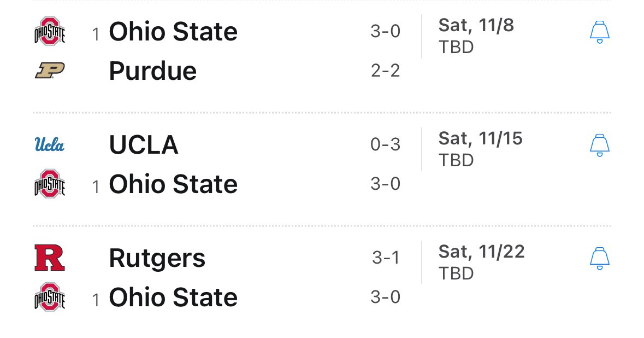Tap Ohio State logo in Rutgers matchup
644x338 pixels.
(50, 297)
